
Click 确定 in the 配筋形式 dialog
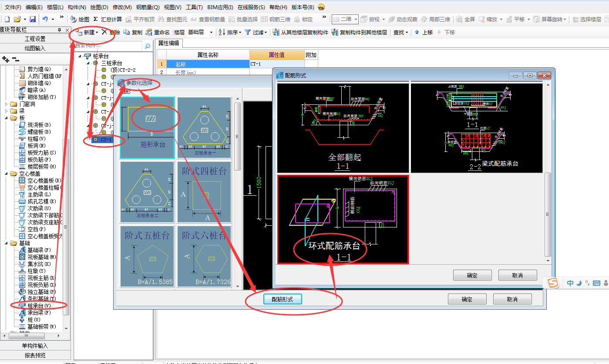pos(472,275)
